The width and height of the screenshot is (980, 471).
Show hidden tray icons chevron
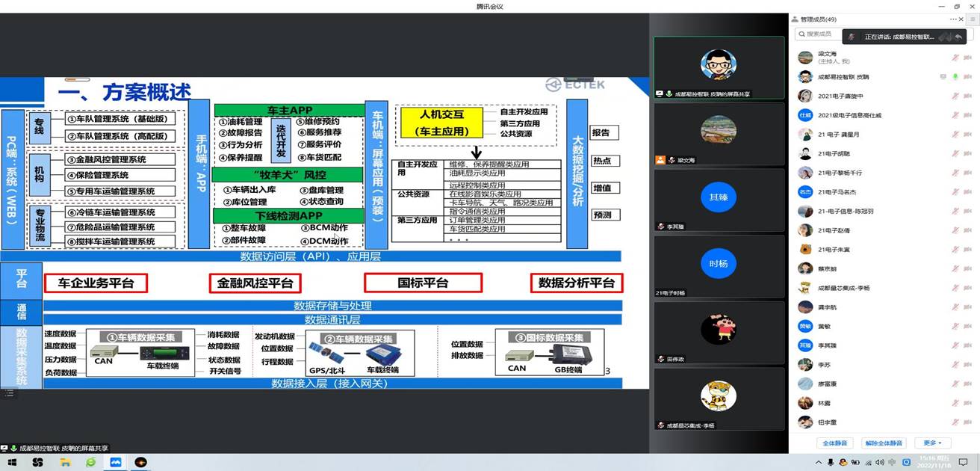[819, 463]
